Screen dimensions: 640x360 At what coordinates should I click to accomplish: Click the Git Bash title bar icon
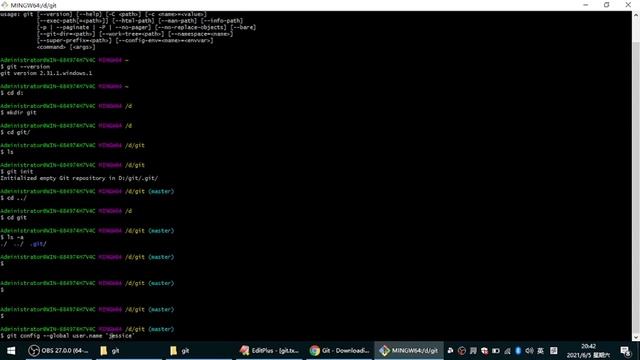click(x=4, y=5)
